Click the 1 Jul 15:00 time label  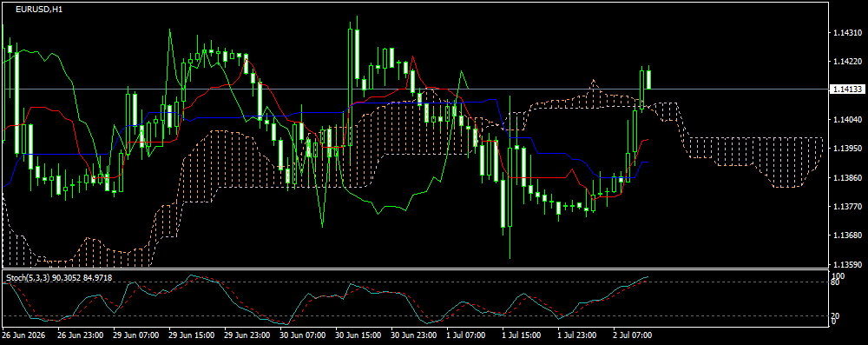[x=522, y=335]
